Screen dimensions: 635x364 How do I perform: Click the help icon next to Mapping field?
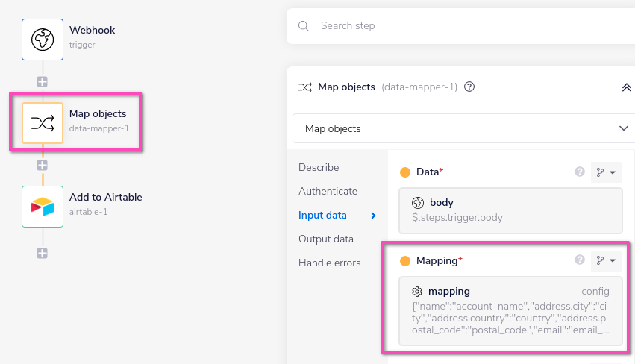click(x=579, y=260)
